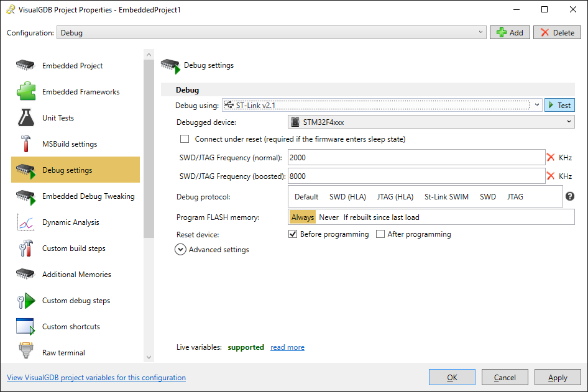Click sidebar scrollbar up arrow

coord(149,55)
